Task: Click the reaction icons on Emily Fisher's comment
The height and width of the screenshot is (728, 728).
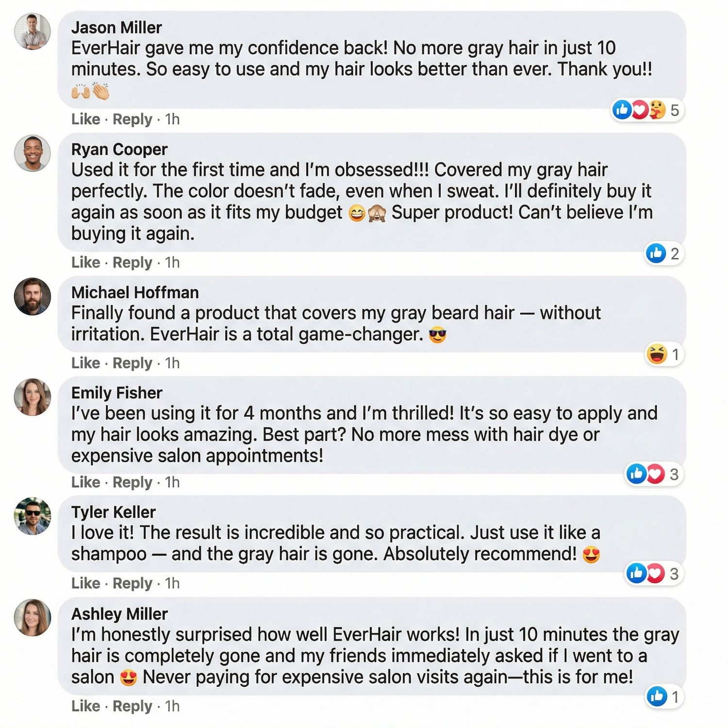Action: [645, 474]
